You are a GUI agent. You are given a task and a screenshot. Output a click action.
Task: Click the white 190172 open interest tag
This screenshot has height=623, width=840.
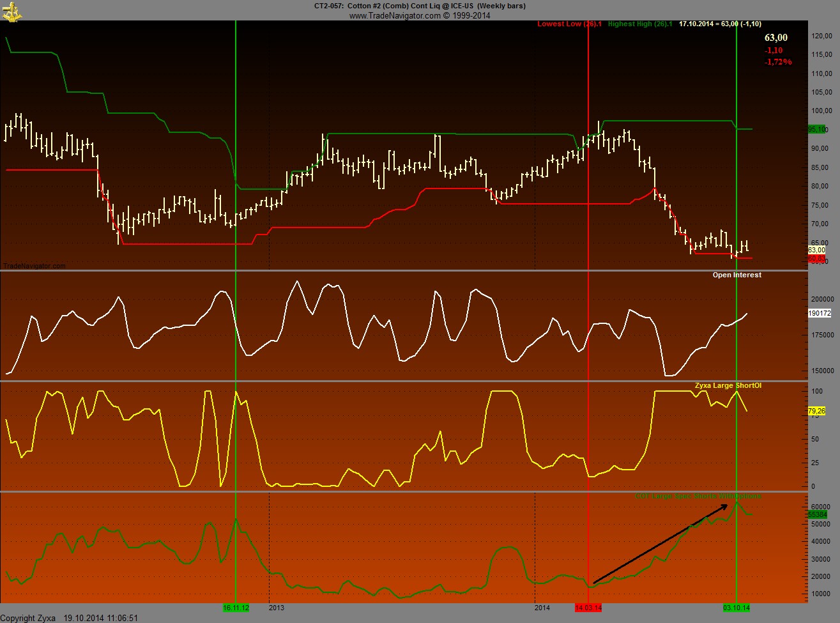820,314
